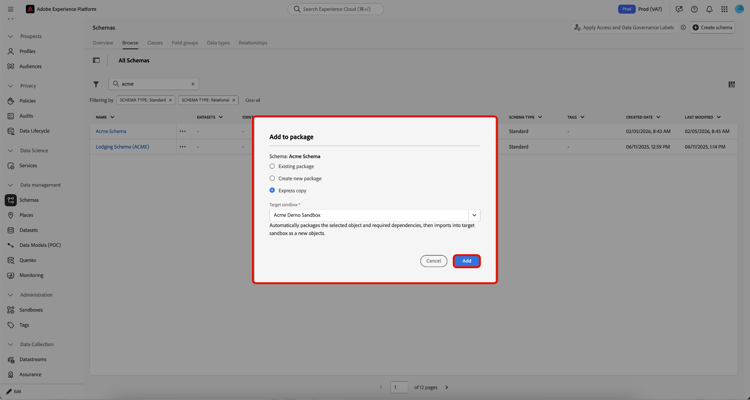Click the Adobe Experience Platform logo
The image size is (750, 400).
pos(30,9)
